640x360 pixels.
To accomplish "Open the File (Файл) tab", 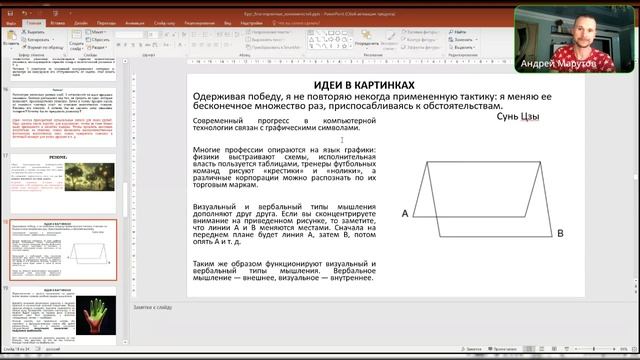I will click(x=11, y=23).
